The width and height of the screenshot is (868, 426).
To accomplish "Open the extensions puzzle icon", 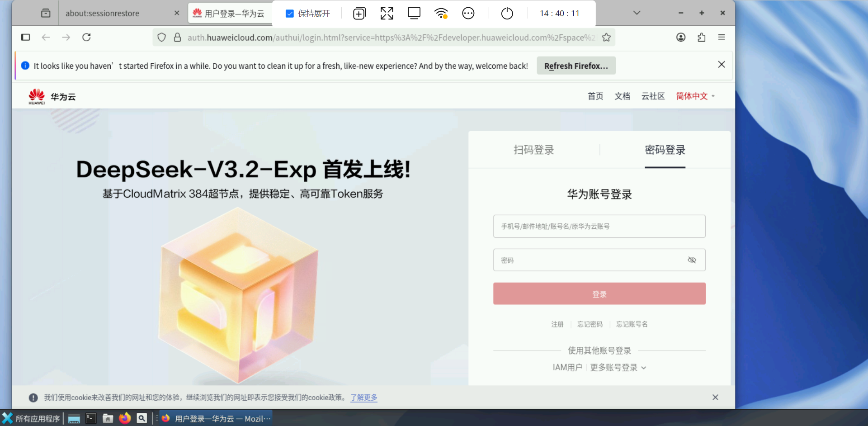I will [701, 37].
